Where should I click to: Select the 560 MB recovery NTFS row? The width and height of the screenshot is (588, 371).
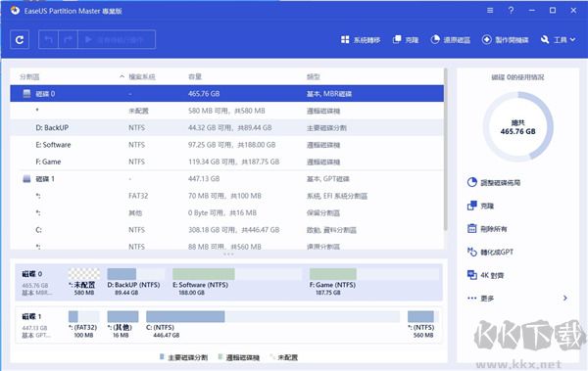coord(226,246)
